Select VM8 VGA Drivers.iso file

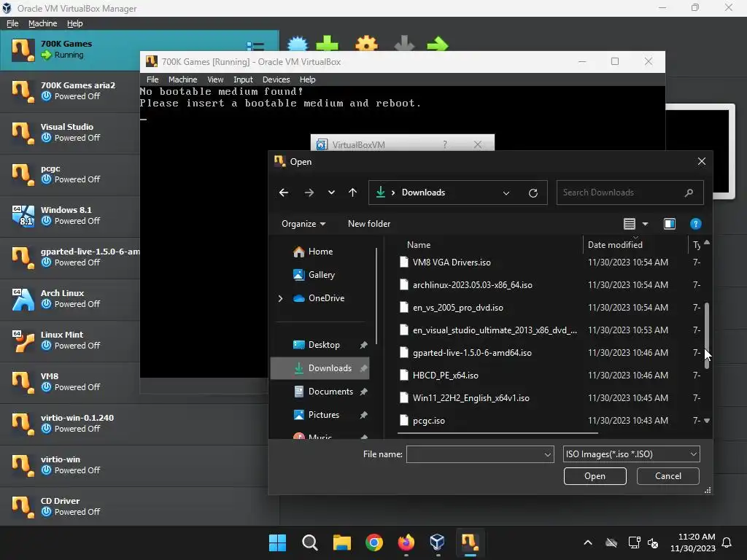[452, 262]
